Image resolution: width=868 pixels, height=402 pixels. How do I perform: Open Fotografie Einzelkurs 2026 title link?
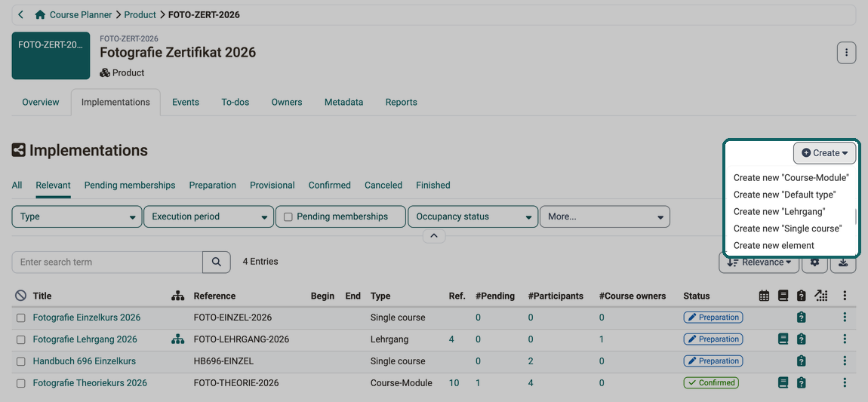[86, 318]
